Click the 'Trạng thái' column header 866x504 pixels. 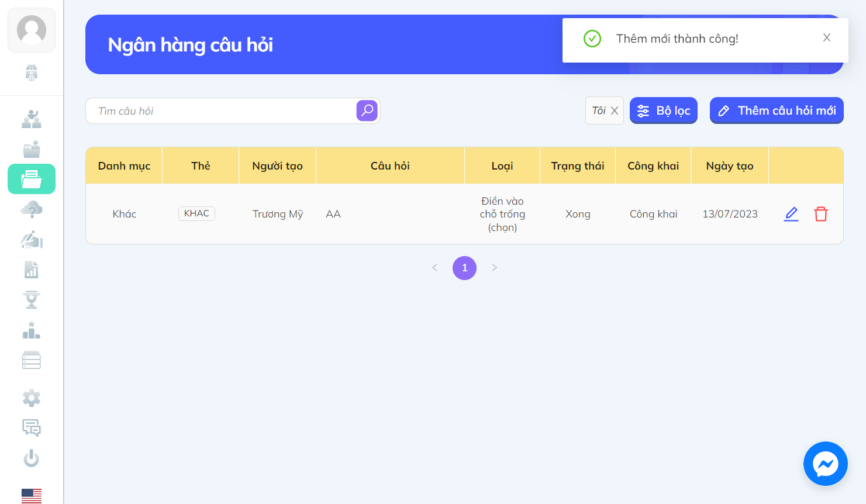tap(578, 166)
